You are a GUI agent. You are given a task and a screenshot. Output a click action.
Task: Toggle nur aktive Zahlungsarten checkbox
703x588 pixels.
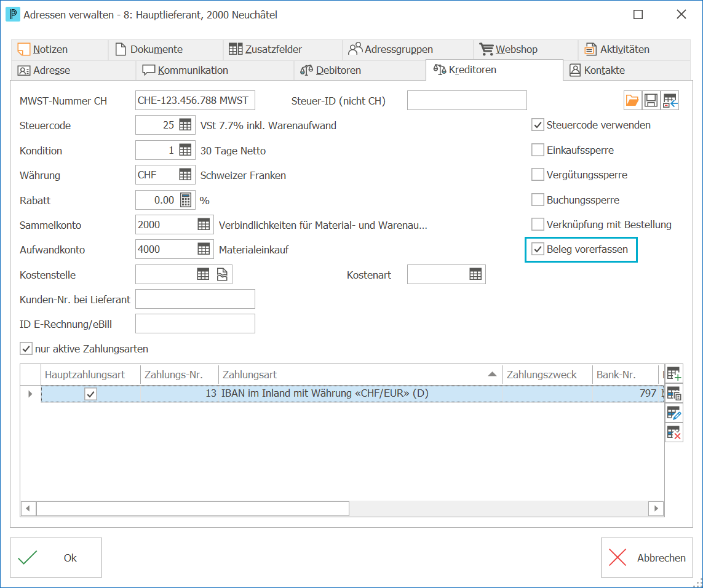pos(26,349)
